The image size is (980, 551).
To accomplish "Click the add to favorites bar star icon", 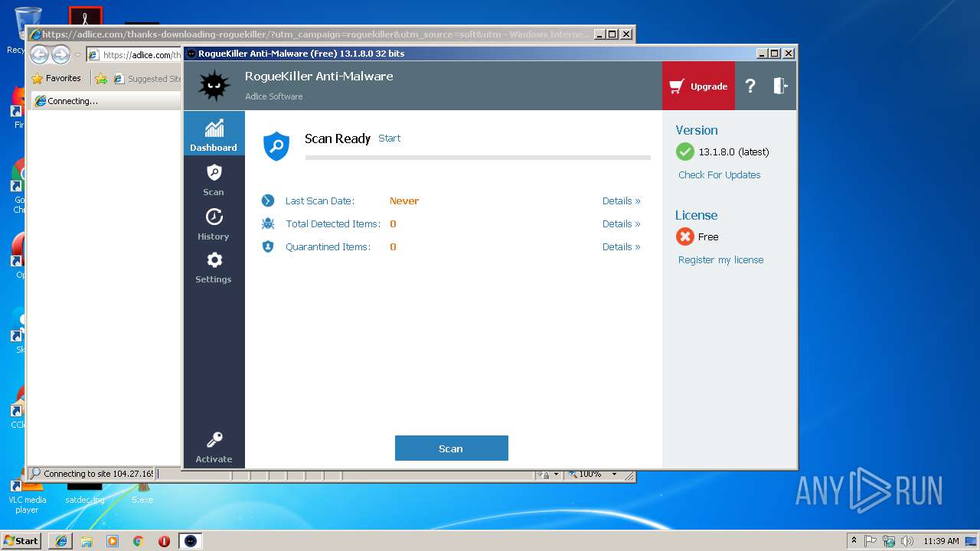I will 100,78.
